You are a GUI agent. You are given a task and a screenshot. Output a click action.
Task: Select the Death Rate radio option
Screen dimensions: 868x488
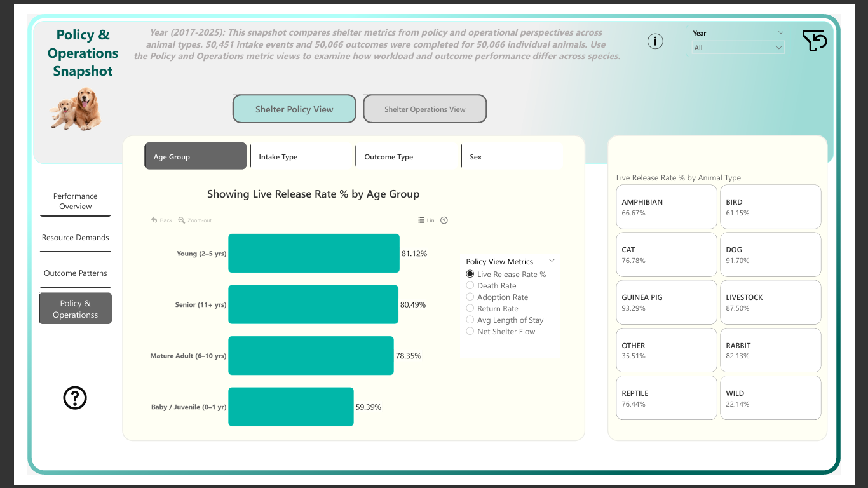coord(470,286)
